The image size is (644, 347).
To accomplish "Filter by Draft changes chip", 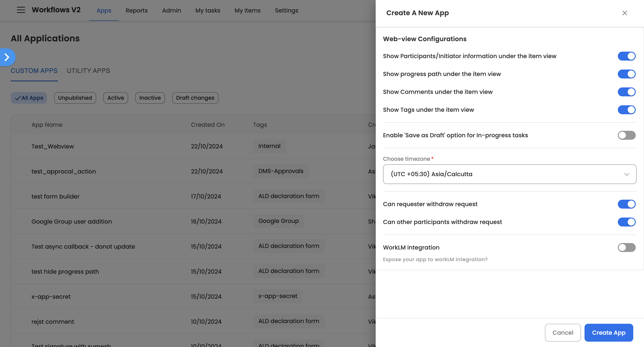I will [195, 98].
